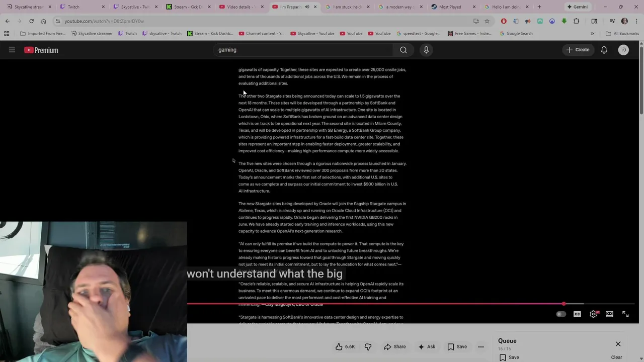Go back in browser history
Screen dimensions: 644x362
(7, 21)
